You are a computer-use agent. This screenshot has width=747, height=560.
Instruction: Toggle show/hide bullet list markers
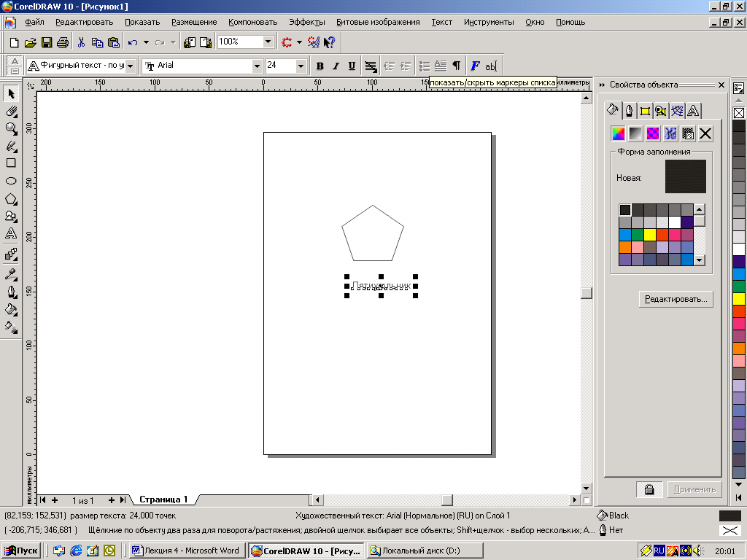[424, 66]
